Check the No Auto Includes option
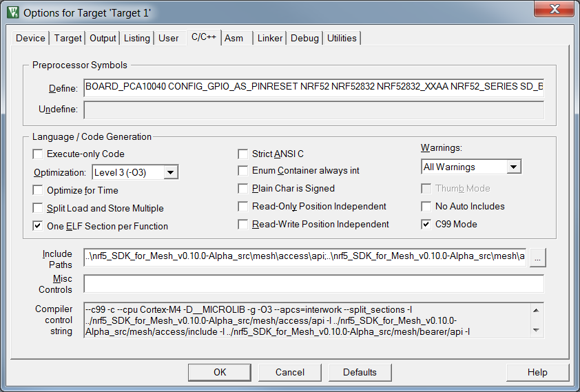 (426, 206)
